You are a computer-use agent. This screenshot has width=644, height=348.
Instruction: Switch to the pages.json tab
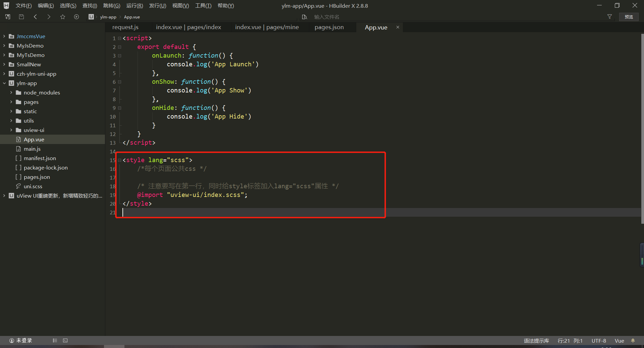[329, 27]
